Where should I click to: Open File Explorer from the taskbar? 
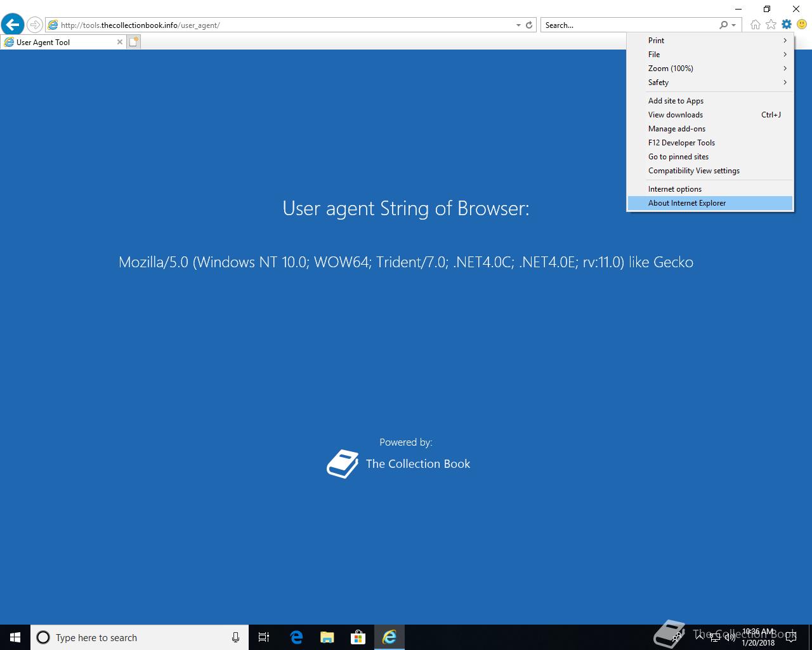327,637
